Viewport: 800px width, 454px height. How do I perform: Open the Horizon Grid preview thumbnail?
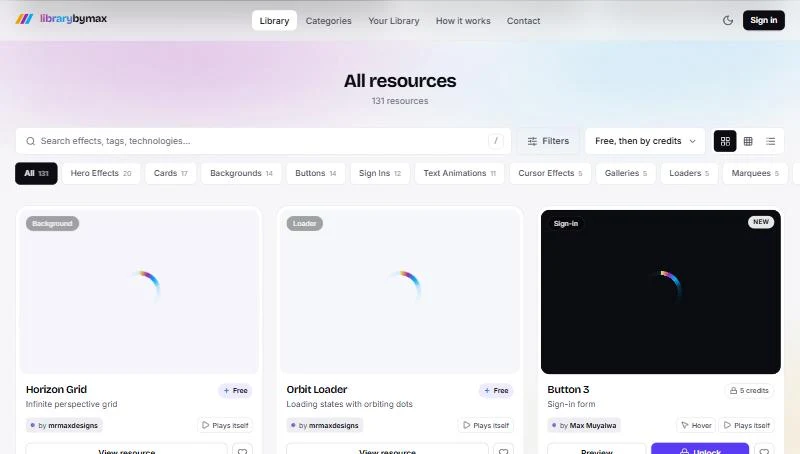pyautogui.click(x=139, y=292)
